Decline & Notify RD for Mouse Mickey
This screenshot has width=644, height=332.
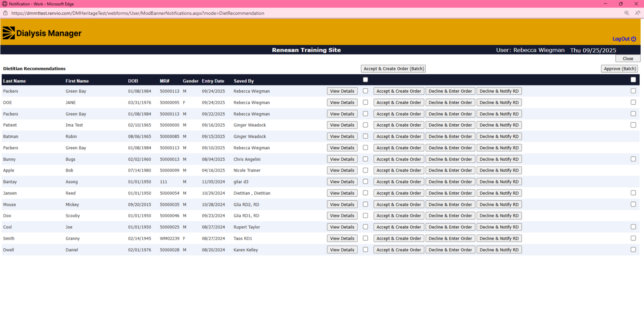pyautogui.click(x=499, y=204)
